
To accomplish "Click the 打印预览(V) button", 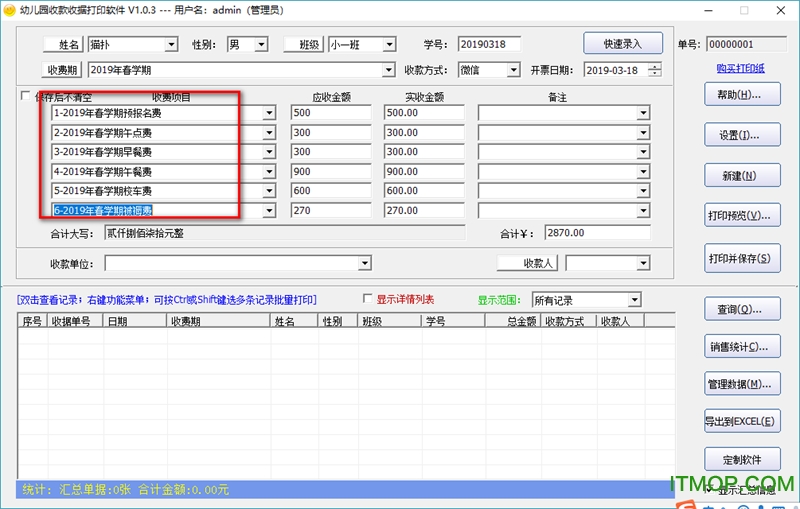I will pos(742,216).
